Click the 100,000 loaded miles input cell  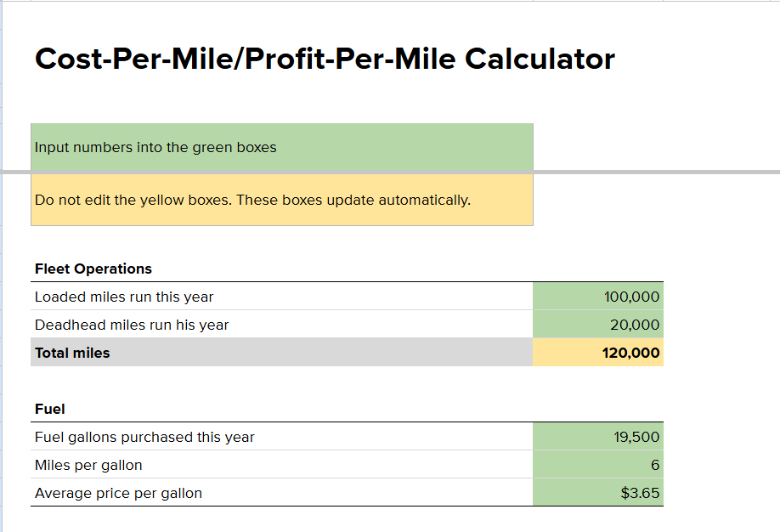tap(598, 297)
